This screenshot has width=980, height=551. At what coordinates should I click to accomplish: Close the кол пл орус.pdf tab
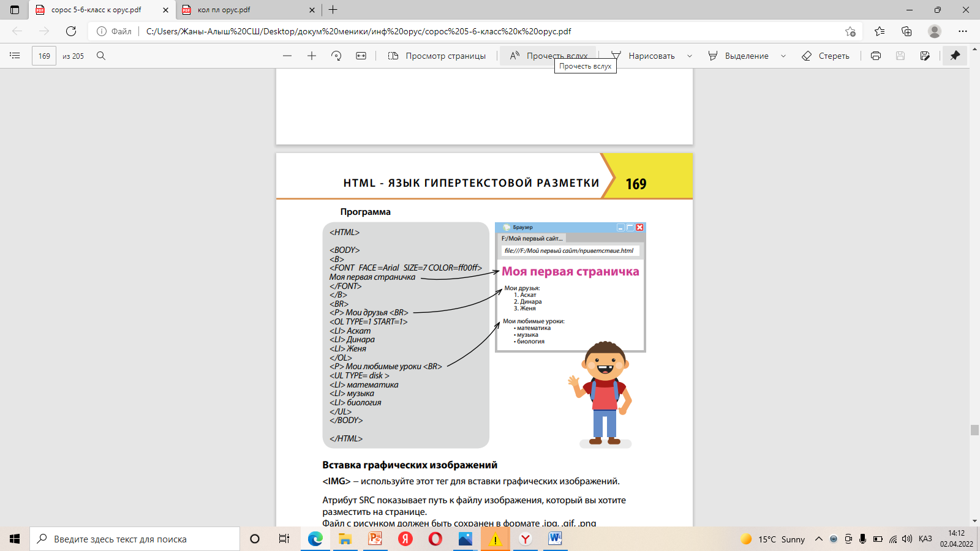312,10
